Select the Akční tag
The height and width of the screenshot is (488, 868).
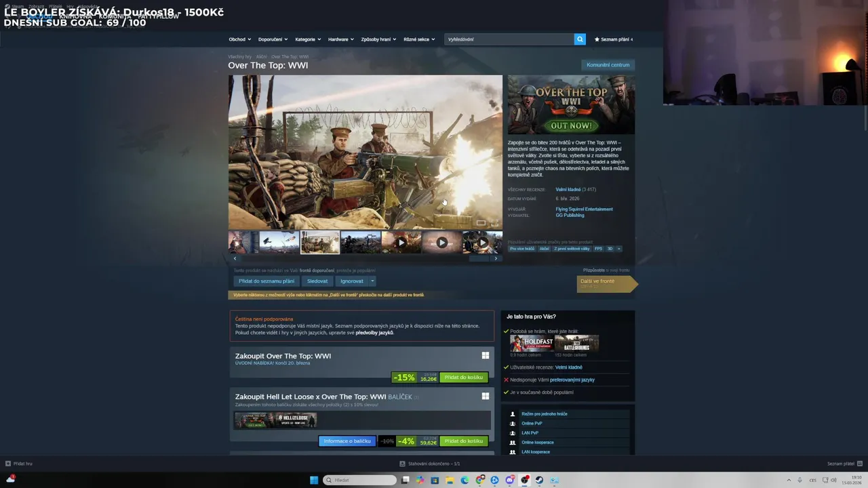(x=544, y=249)
